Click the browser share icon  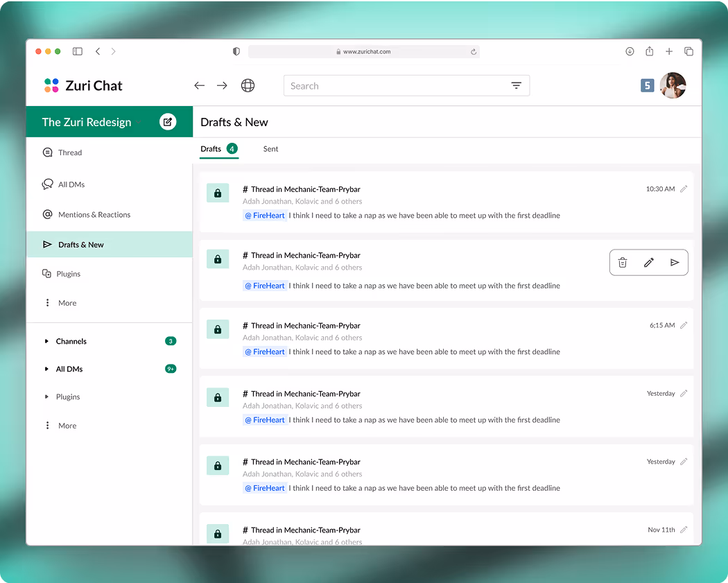650,51
